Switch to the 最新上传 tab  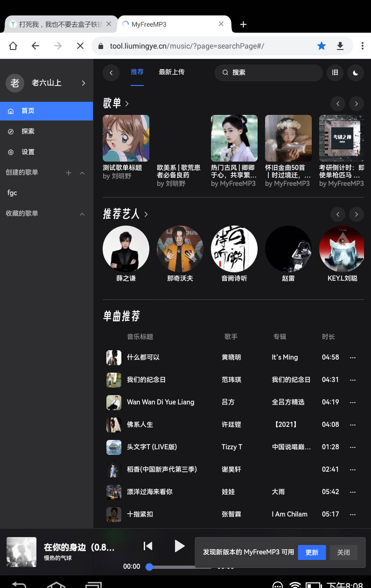171,72
